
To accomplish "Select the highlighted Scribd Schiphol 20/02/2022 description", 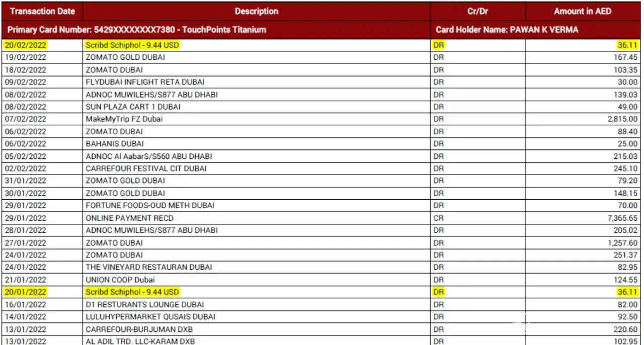I will click(x=132, y=45).
